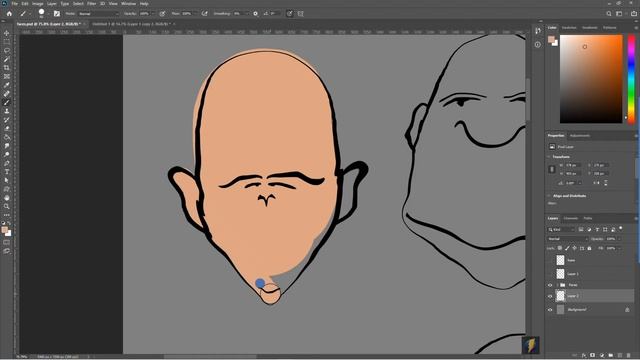Click the hue slider strip
Image resolution: width=640 pixels, height=360 pixels.
tap(631, 79)
